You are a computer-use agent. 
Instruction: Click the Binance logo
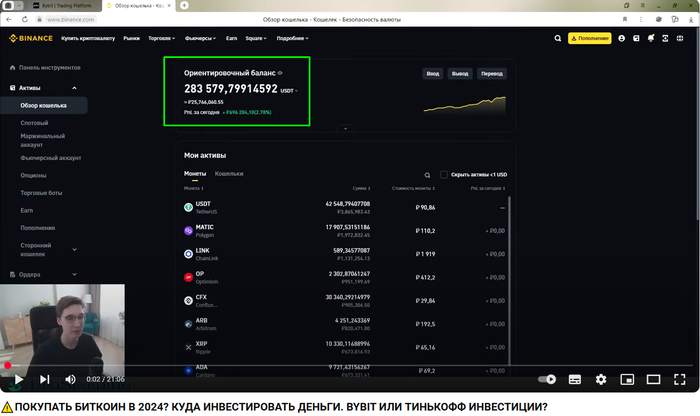[x=31, y=38]
